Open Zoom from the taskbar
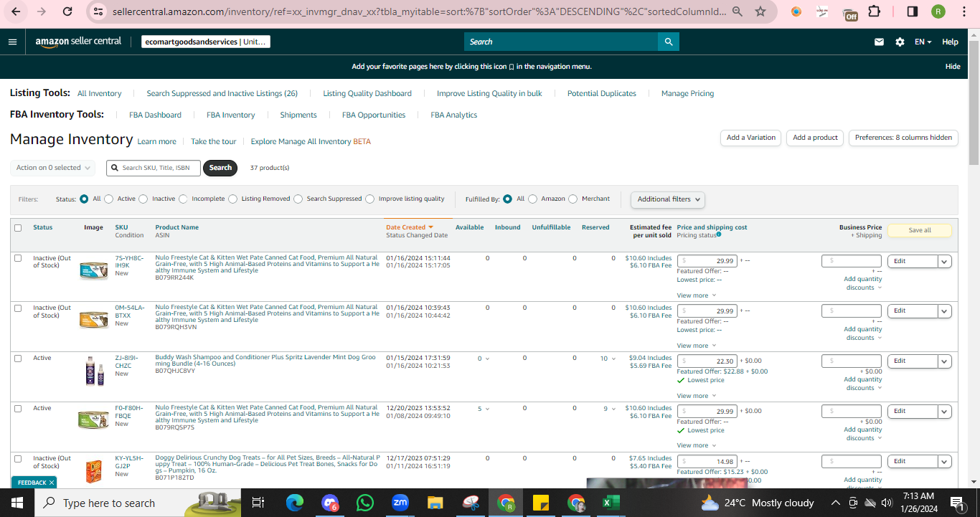980x517 pixels. [x=400, y=503]
